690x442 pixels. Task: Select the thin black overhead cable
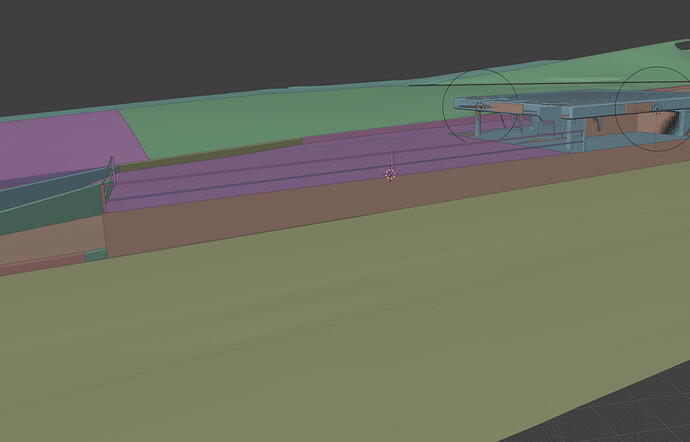tap(550, 84)
